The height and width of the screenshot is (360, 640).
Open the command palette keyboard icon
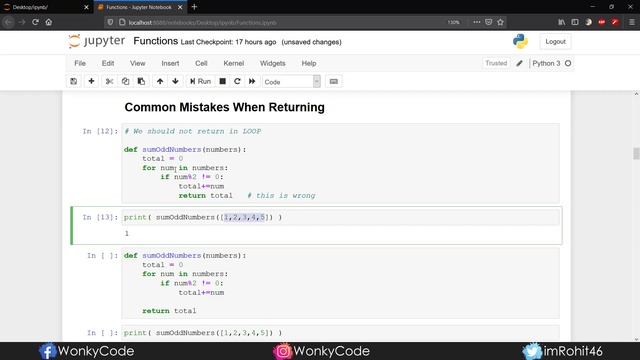pos(334,81)
